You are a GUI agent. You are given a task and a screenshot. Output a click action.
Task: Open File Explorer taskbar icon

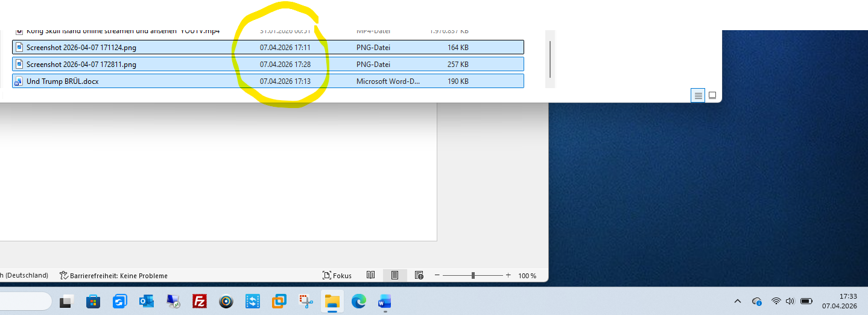[x=332, y=301]
